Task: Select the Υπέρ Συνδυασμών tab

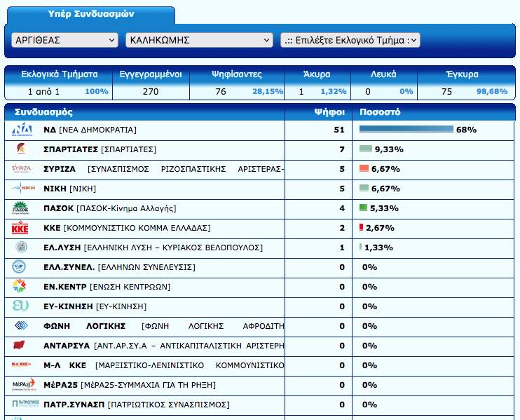Action: tap(91, 14)
